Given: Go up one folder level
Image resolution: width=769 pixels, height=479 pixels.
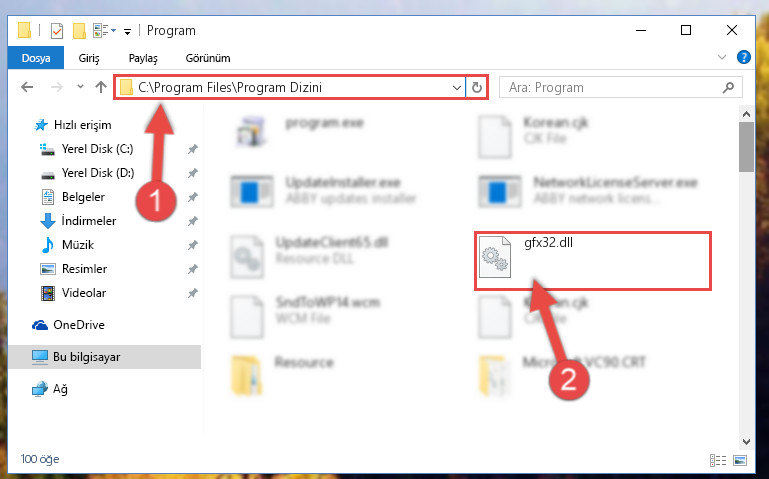Looking at the screenshot, I should (101, 87).
